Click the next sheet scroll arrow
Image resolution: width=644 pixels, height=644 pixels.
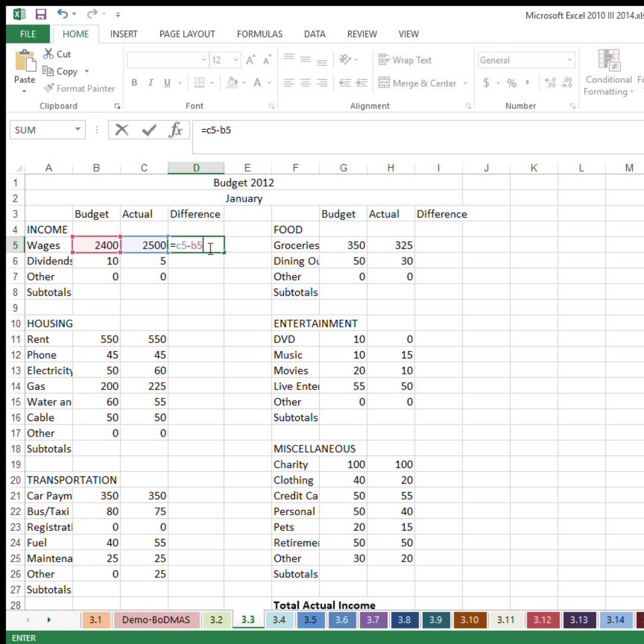(x=49, y=620)
